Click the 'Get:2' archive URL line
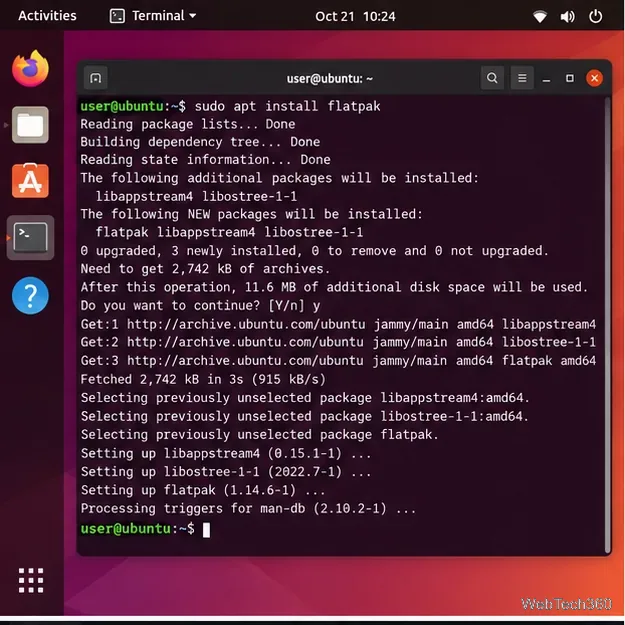Screen dimensions: 625x625 (338, 342)
